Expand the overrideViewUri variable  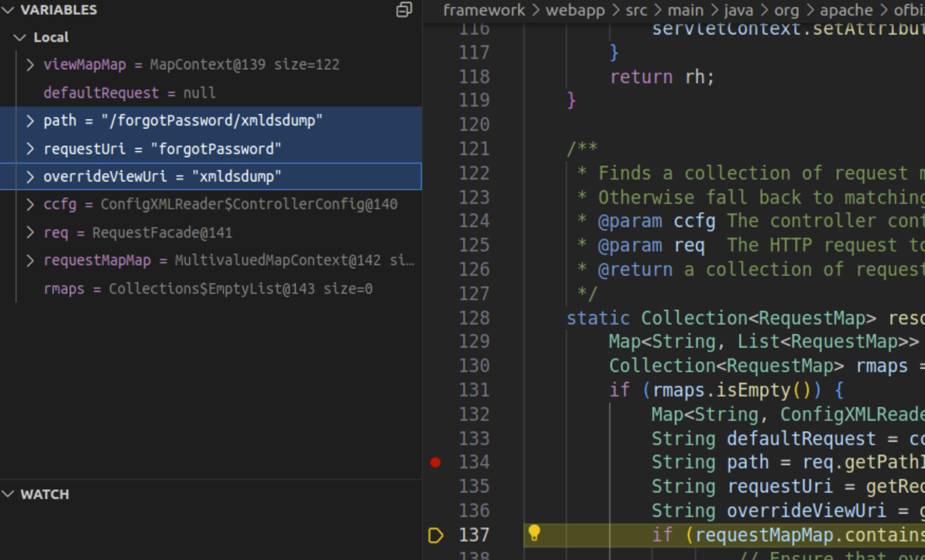pyautogui.click(x=31, y=177)
